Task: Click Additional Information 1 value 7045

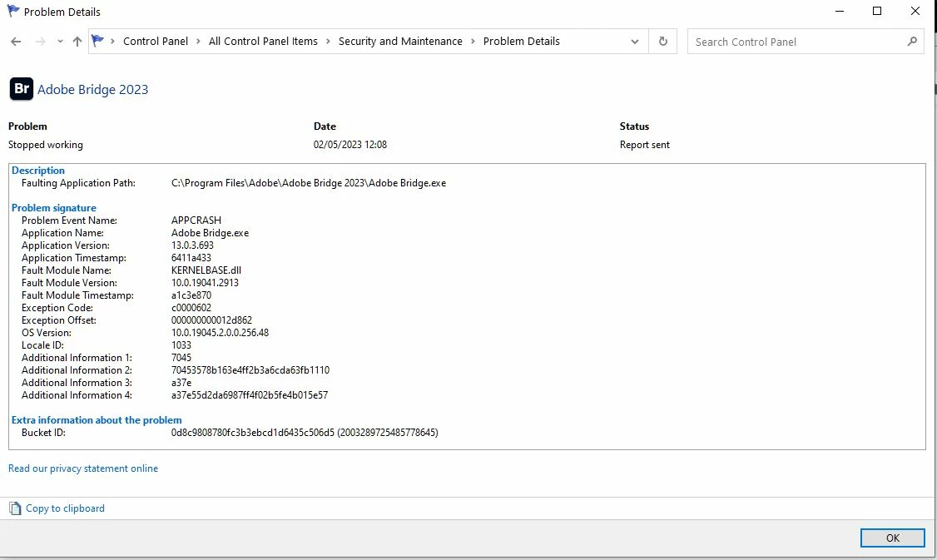Action: tap(181, 358)
